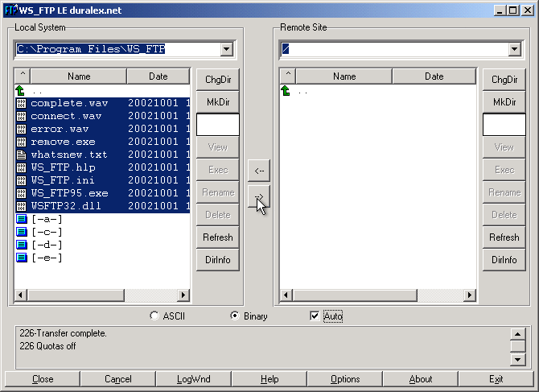Click the remote parent directory up-arrow icon
The image size is (539, 392).
pos(286,91)
